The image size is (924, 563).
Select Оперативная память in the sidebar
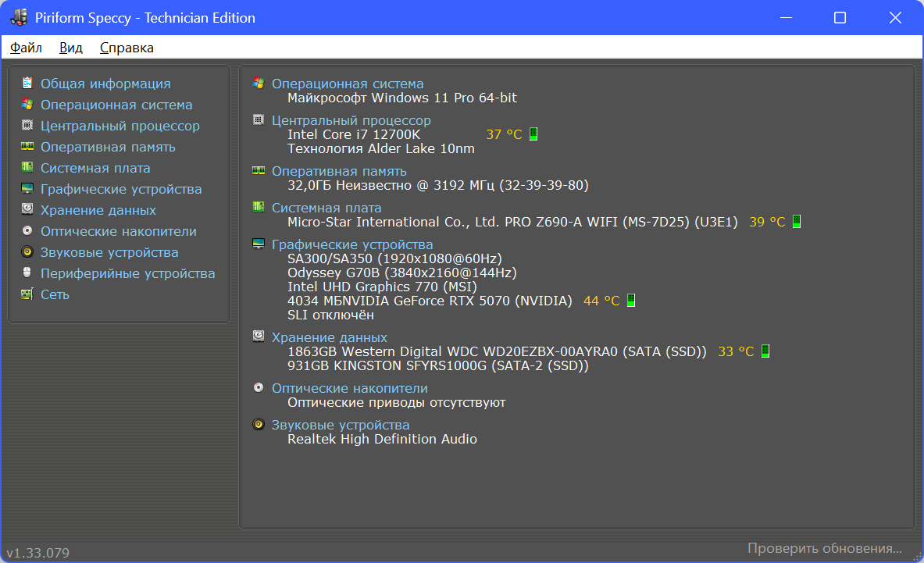(x=108, y=148)
